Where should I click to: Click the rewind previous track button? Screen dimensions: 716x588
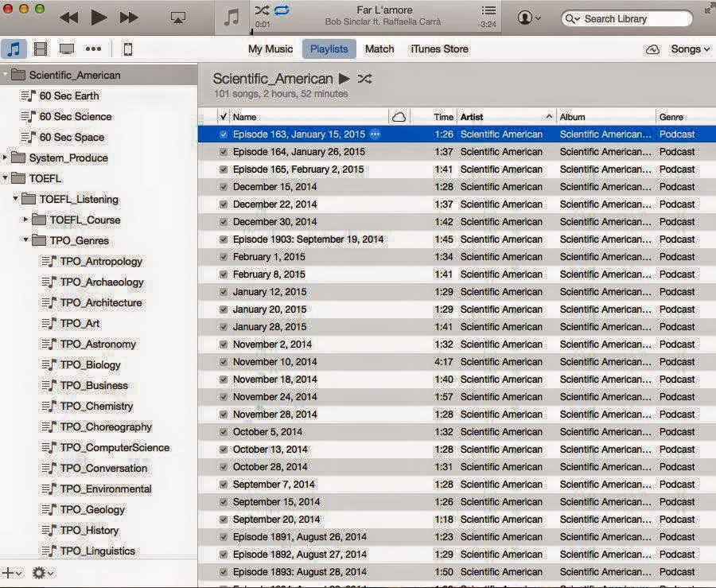(x=69, y=18)
